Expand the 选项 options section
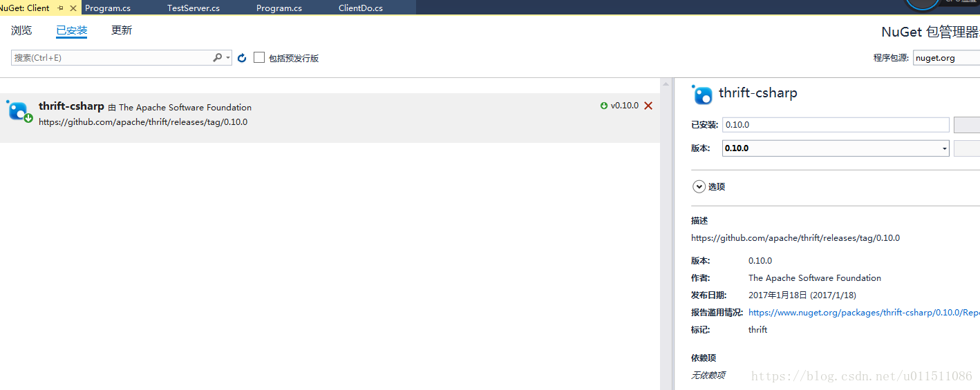This screenshot has width=980, height=390. pyautogui.click(x=699, y=186)
